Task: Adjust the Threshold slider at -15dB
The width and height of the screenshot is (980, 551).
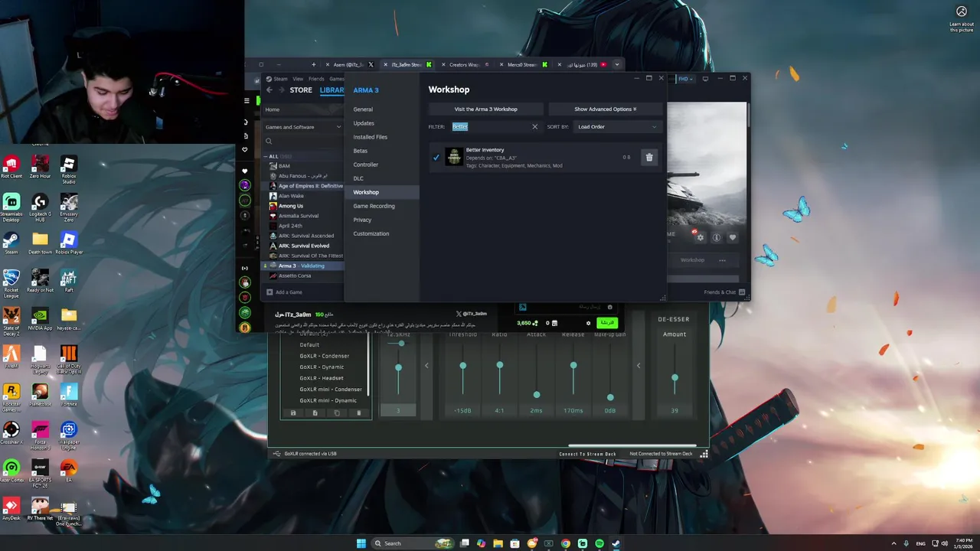Action: pyautogui.click(x=462, y=366)
